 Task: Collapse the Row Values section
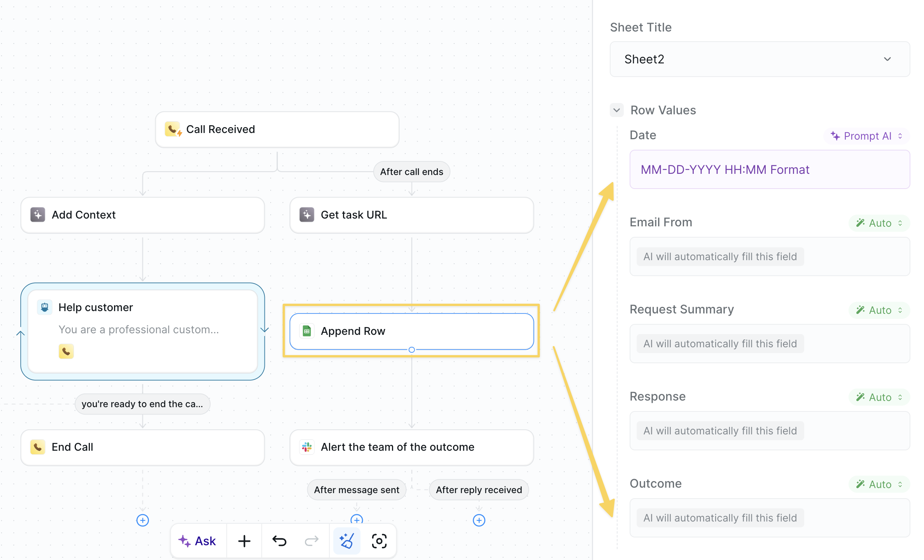point(616,110)
